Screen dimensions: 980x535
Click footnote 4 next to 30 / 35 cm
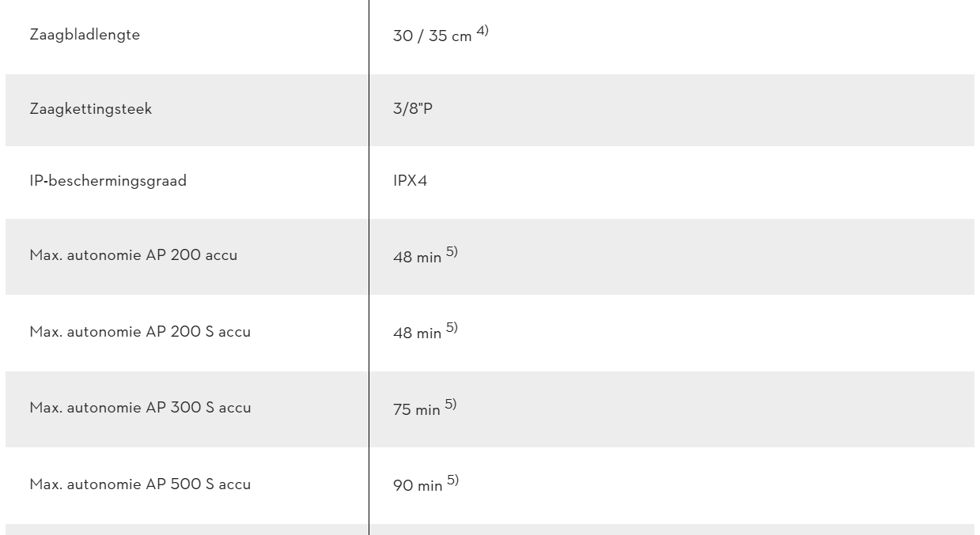pyautogui.click(x=482, y=32)
